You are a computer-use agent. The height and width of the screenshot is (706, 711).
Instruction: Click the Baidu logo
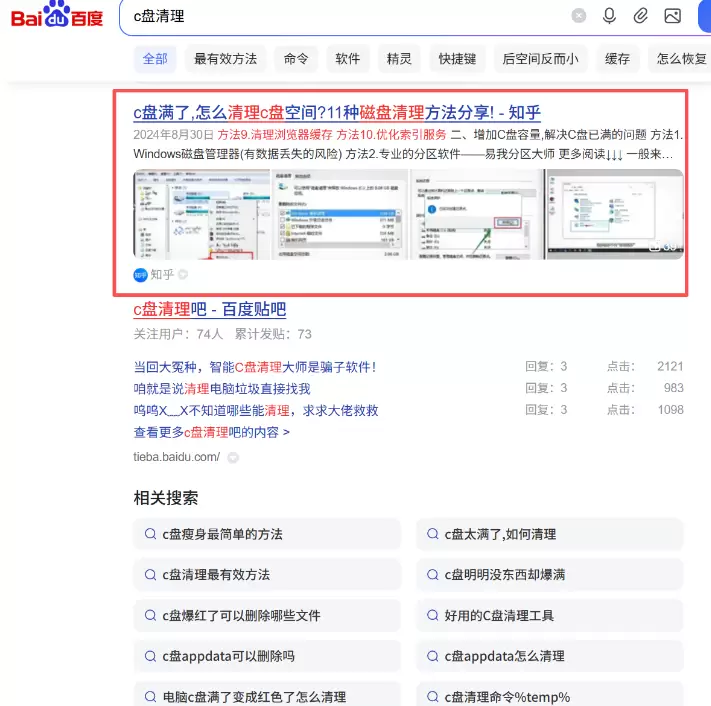click(x=57, y=15)
